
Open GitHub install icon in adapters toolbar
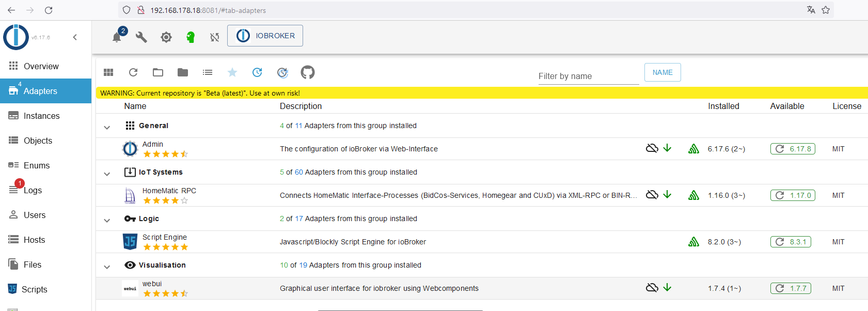coord(308,72)
